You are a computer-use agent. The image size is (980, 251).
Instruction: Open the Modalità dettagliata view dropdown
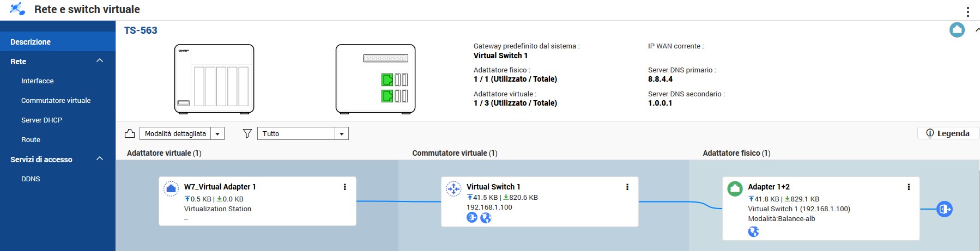pos(182,133)
